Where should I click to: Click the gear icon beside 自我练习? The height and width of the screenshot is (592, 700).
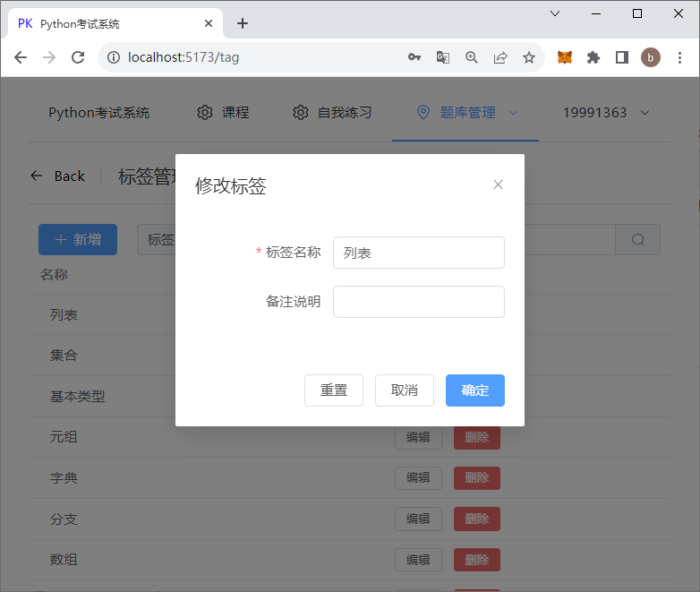301,113
